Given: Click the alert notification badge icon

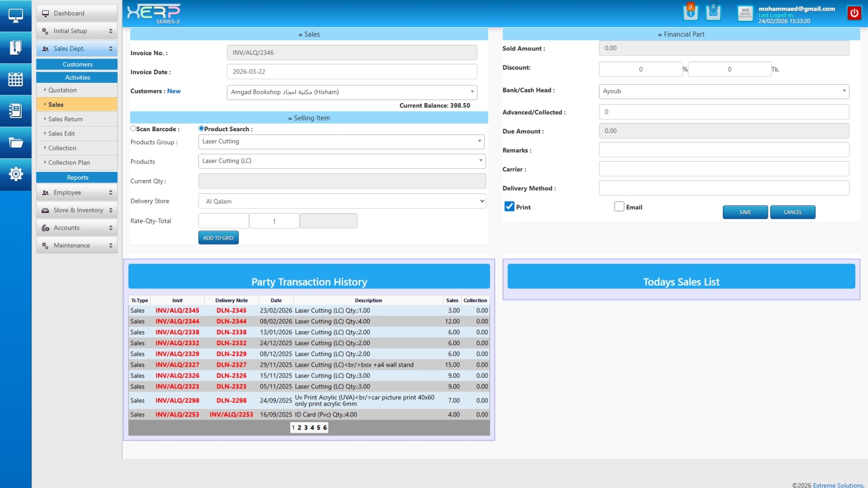Looking at the screenshot, I should coord(690,13).
